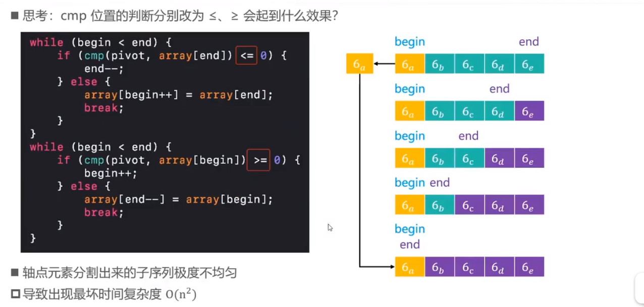Toggle the 'end' label above the top array
The image size is (644, 307).
point(528,42)
